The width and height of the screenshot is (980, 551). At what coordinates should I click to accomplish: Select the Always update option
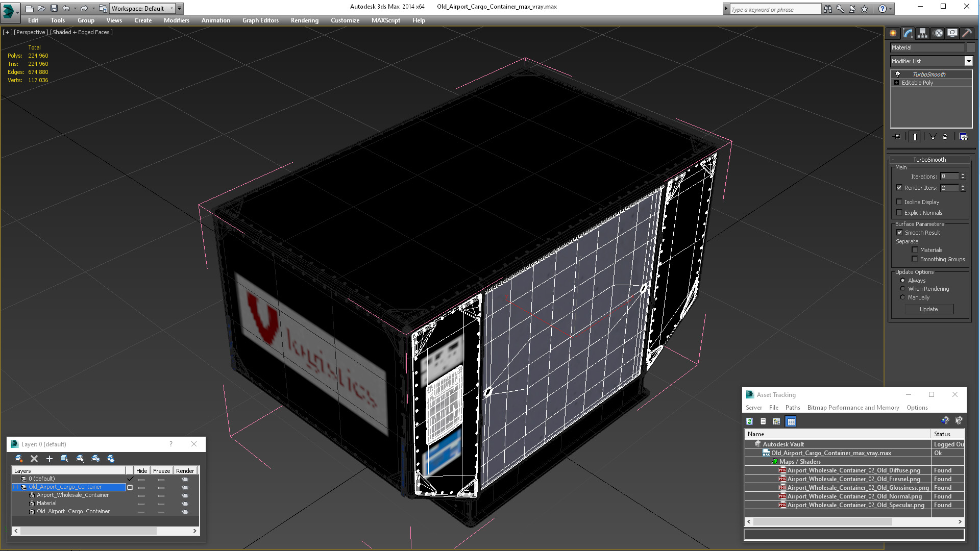pyautogui.click(x=902, y=281)
